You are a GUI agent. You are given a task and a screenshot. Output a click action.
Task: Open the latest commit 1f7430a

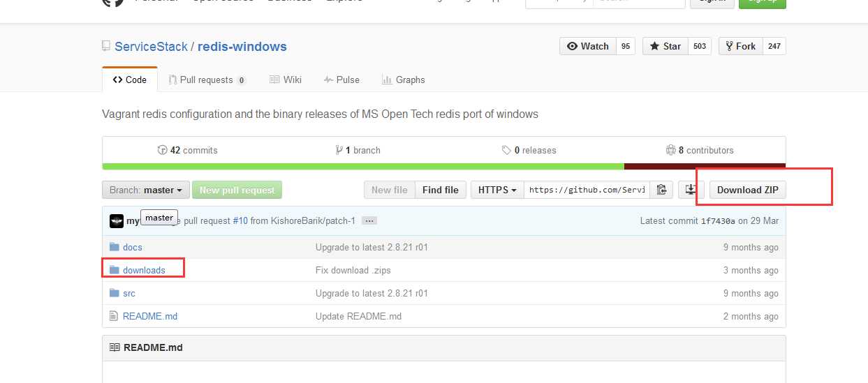pos(718,220)
